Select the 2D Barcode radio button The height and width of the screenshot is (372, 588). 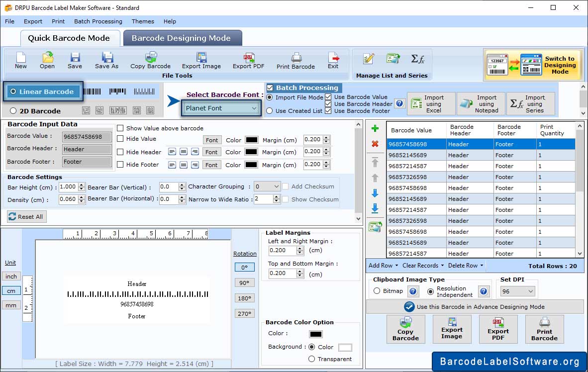(13, 111)
